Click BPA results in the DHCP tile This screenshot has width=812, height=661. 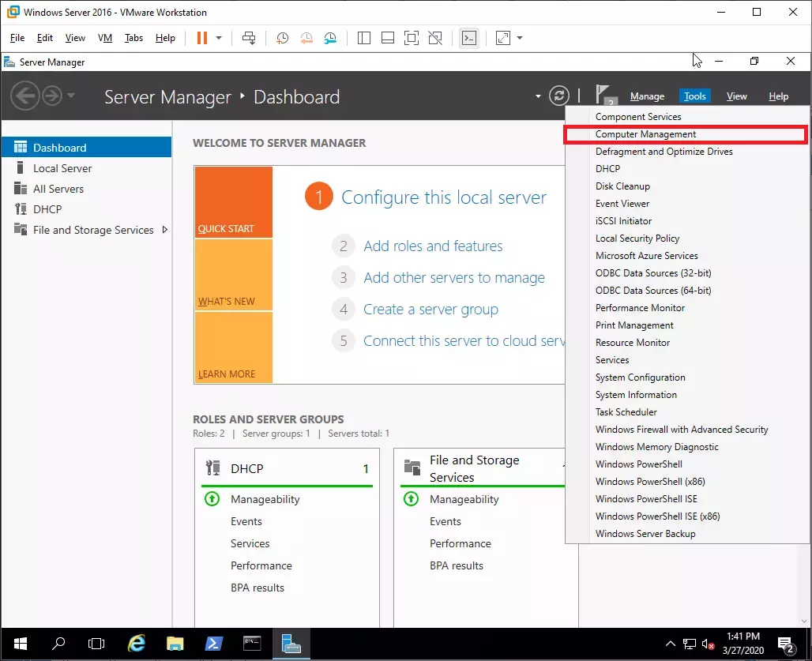point(258,588)
